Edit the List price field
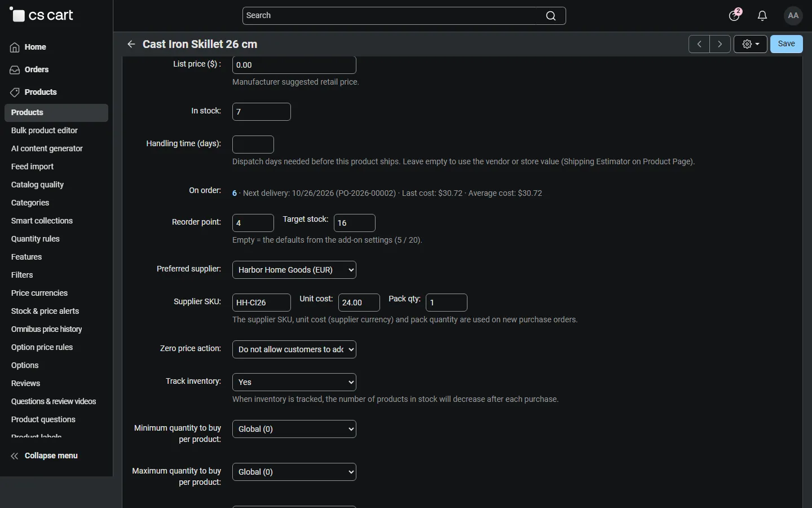Screen dimensions: 812x508 pyautogui.click(x=294, y=65)
